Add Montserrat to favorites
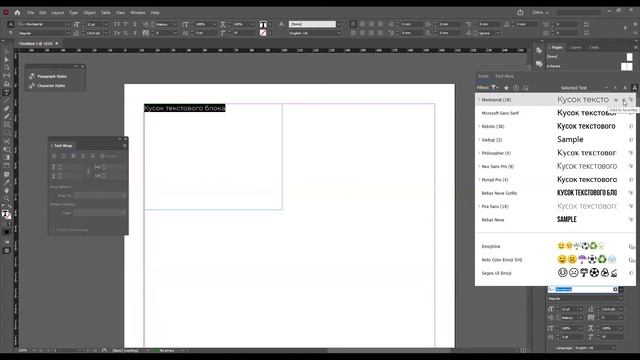This screenshot has width=640, height=360. [624, 100]
